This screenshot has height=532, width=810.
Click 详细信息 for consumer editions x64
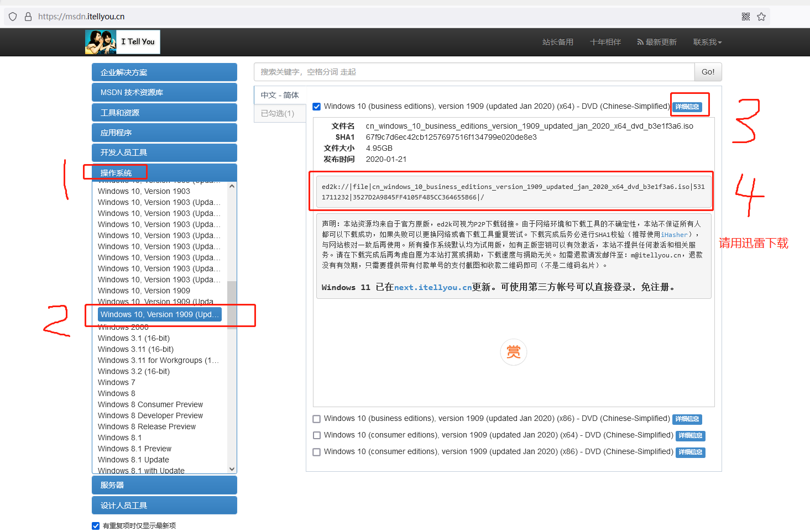(691, 436)
